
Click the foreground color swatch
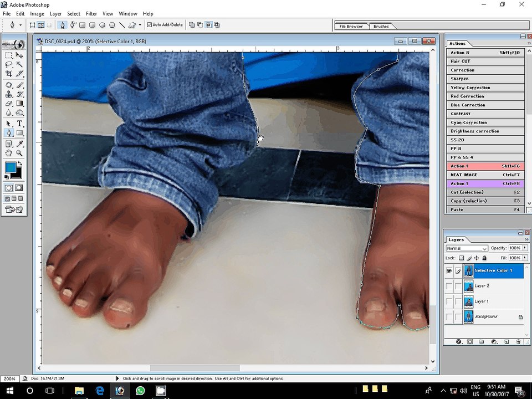coord(11,168)
